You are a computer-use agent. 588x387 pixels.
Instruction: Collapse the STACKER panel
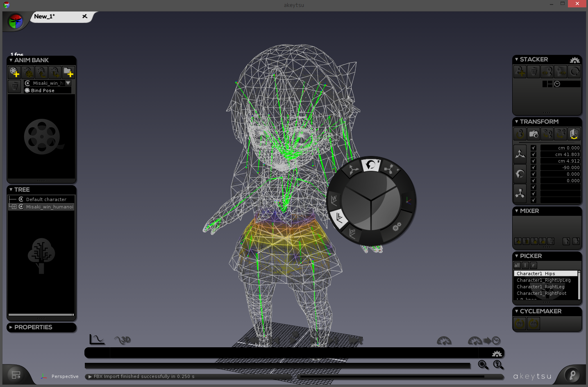[x=517, y=59]
